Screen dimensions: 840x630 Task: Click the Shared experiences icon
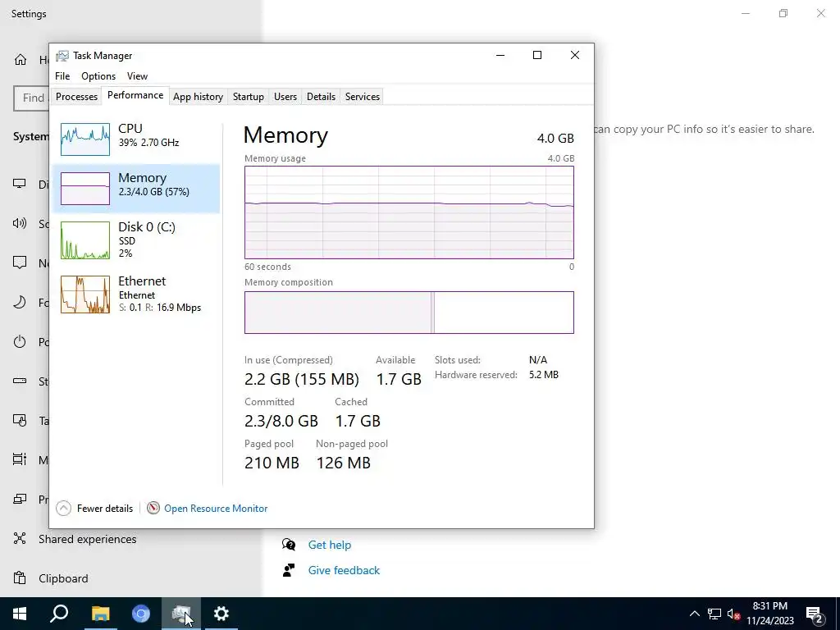(20, 538)
